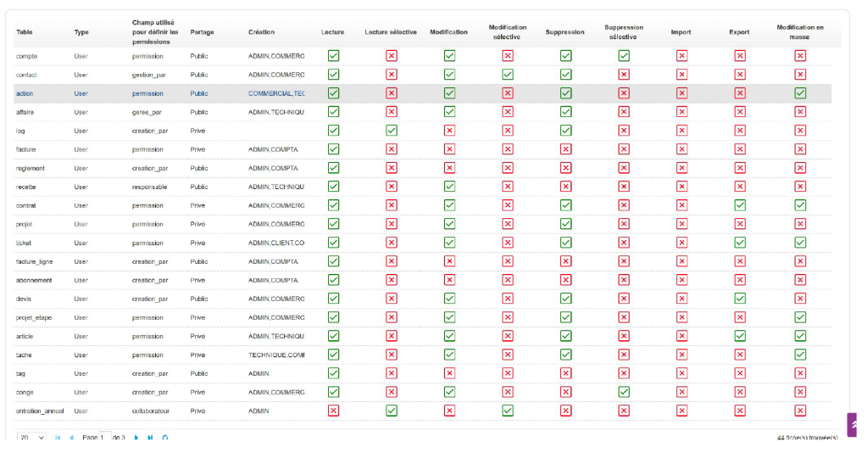Toggle Lecture sélective for the log row

point(391,131)
